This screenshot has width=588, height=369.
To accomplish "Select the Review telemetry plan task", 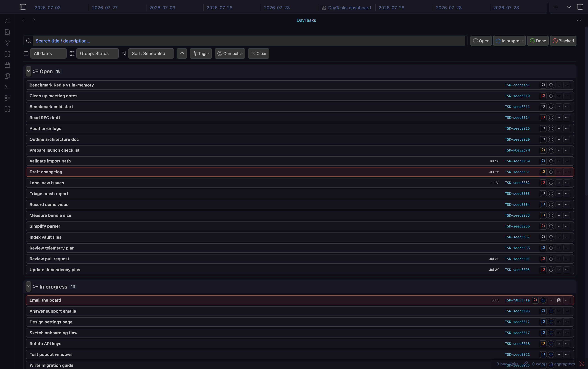I will coord(300,248).
